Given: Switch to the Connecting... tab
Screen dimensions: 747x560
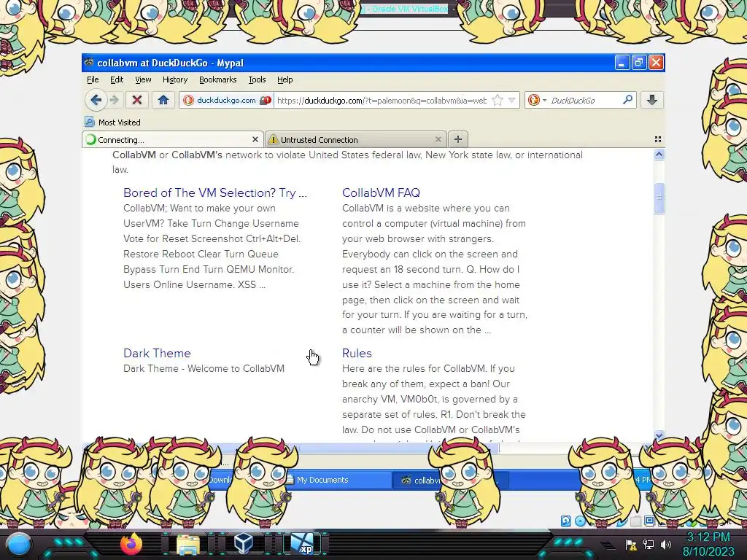Looking at the screenshot, I should (172, 139).
